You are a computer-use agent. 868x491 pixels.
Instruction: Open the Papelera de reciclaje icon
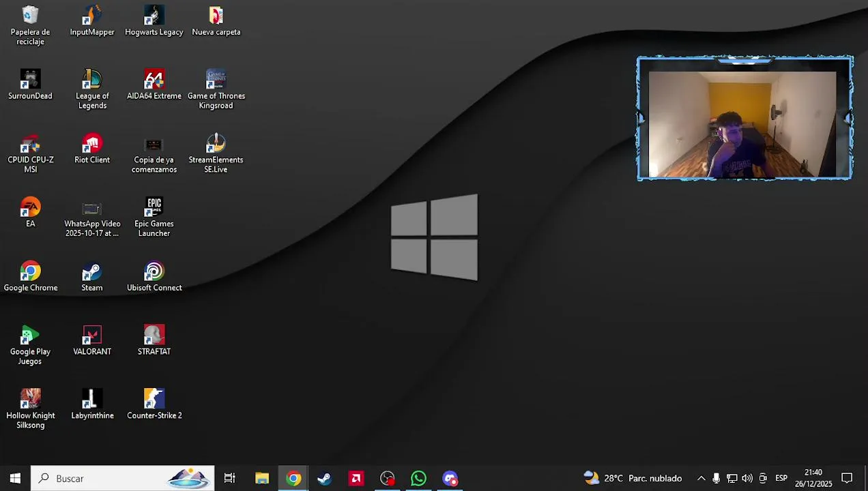coord(30,26)
